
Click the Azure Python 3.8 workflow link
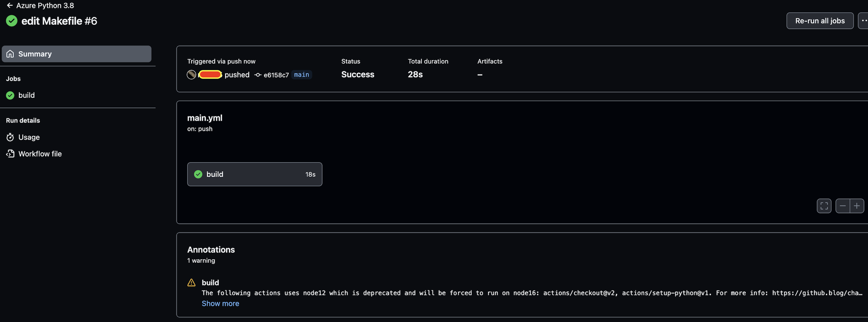[x=45, y=5]
